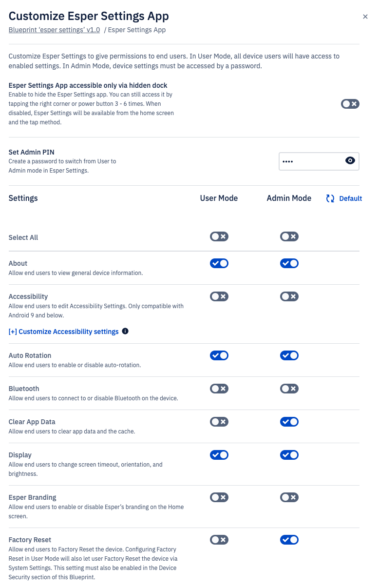Disable Display setting in Admin Mode
Screen dimensions: 378x588
[x=289, y=455]
